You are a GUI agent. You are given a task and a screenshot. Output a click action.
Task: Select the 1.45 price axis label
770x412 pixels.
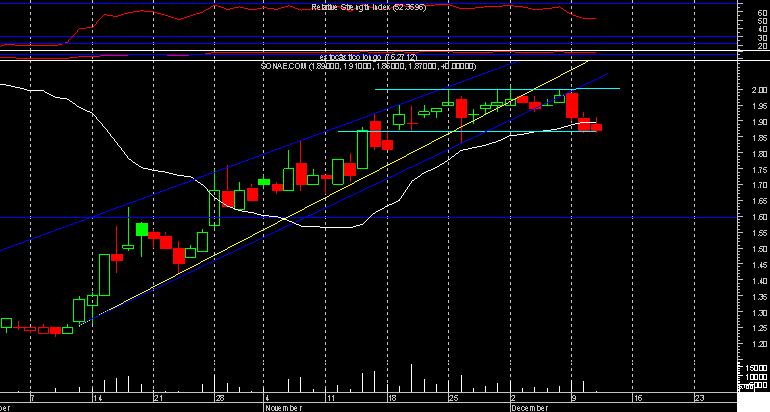tap(760, 265)
